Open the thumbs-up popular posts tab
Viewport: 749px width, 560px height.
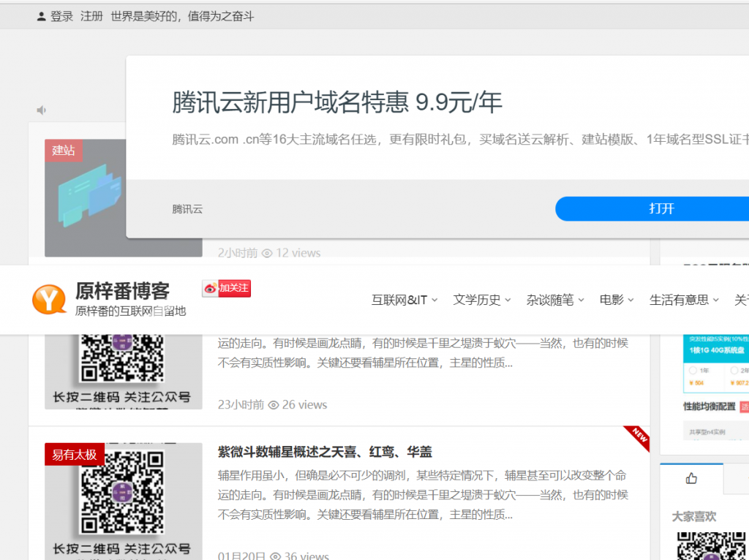point(691,478)
